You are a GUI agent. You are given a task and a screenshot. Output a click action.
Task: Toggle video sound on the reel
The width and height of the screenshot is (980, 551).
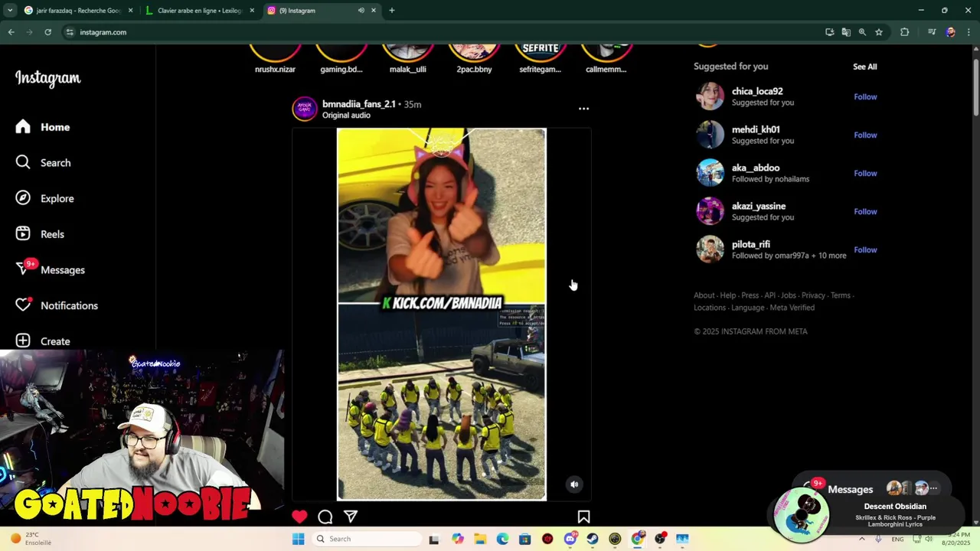click(574, 484)
